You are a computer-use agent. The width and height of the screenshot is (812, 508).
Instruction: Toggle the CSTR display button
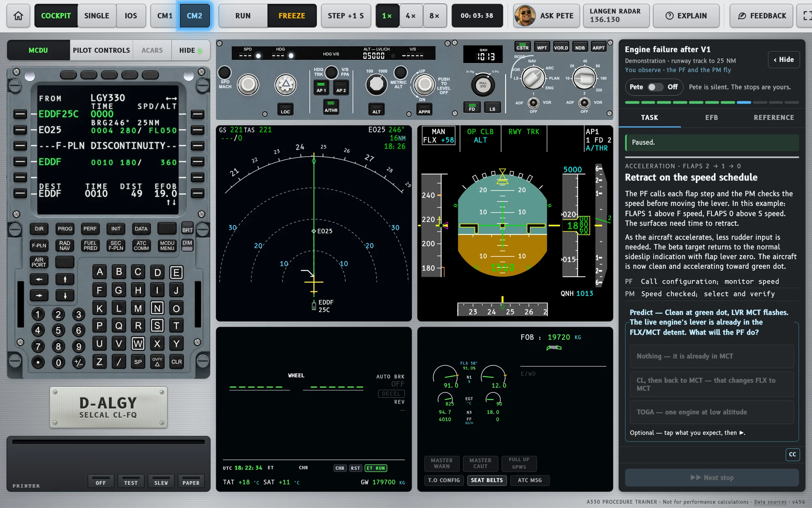[523, 46]
